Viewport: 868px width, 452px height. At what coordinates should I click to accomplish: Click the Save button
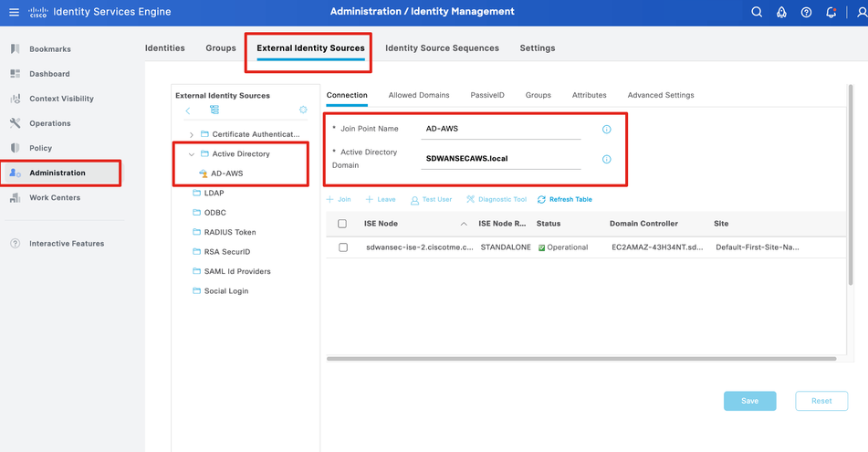(x=749, y=401)
